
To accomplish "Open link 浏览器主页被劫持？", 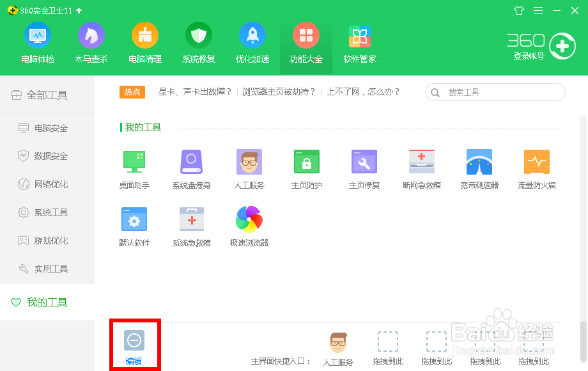I will pyautogui.click(x=279, y=91).
